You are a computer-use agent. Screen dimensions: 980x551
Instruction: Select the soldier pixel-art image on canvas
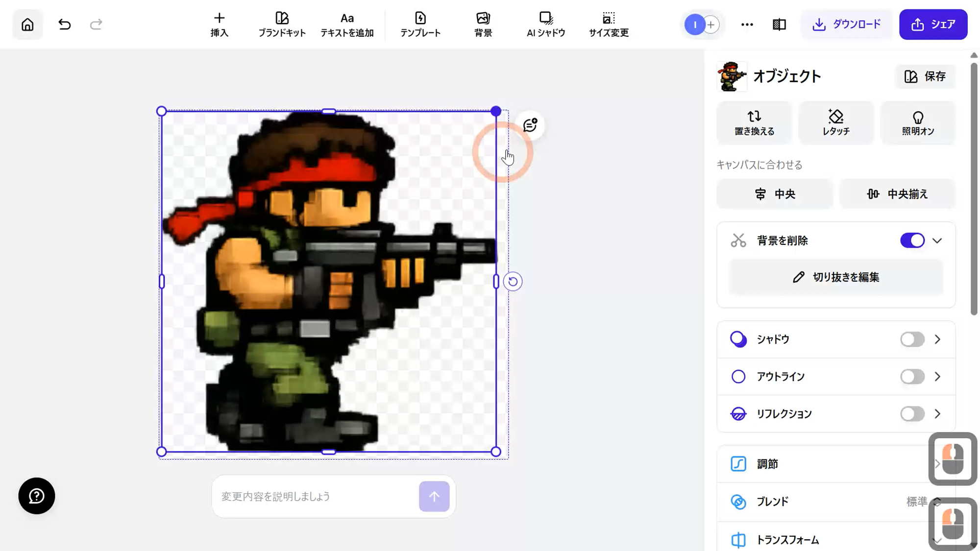point(329,282)
